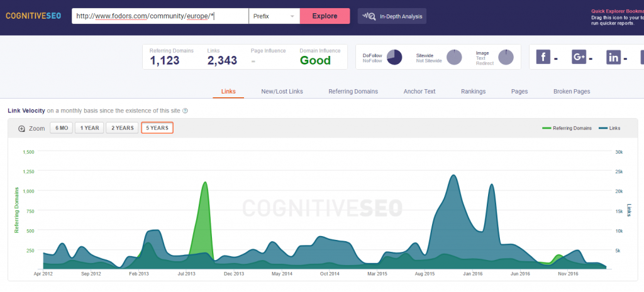Click the Domain Influence value Good
This screenshot has width=644, height=292.
pyautogui.click(x=315, y=61)
